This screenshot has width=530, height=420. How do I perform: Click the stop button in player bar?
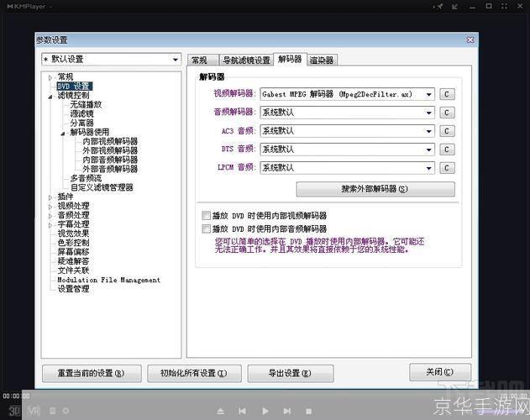point(308,412)
